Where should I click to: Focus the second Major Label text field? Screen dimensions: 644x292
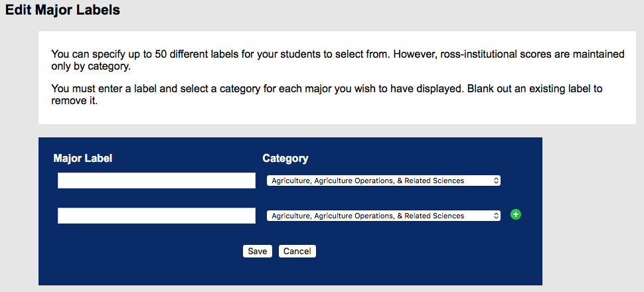tap(157, 216)
